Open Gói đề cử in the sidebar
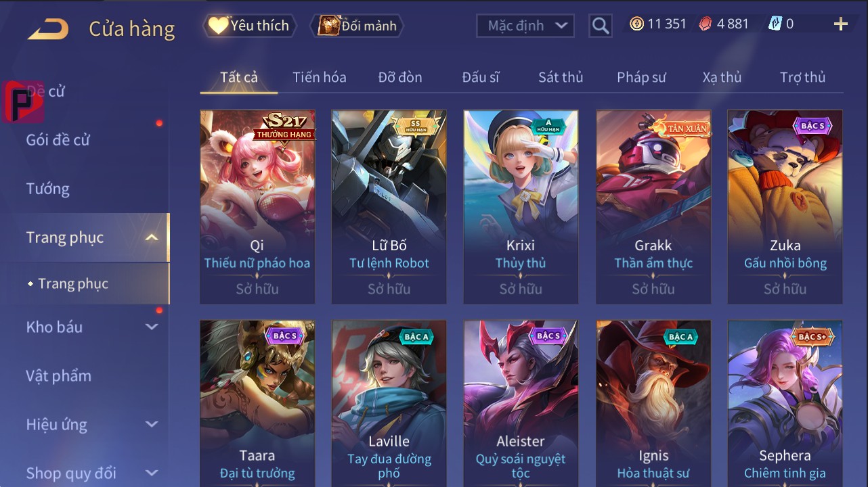868x487 pixels. pyautogui.click(x=58, y=140)
